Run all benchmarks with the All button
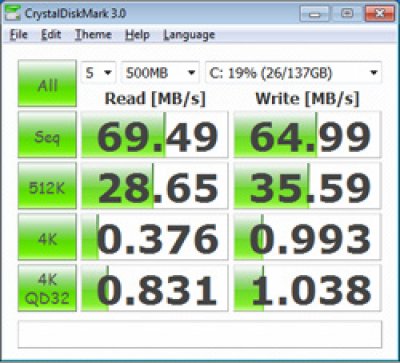400x363 pixels. pos(47,83)
